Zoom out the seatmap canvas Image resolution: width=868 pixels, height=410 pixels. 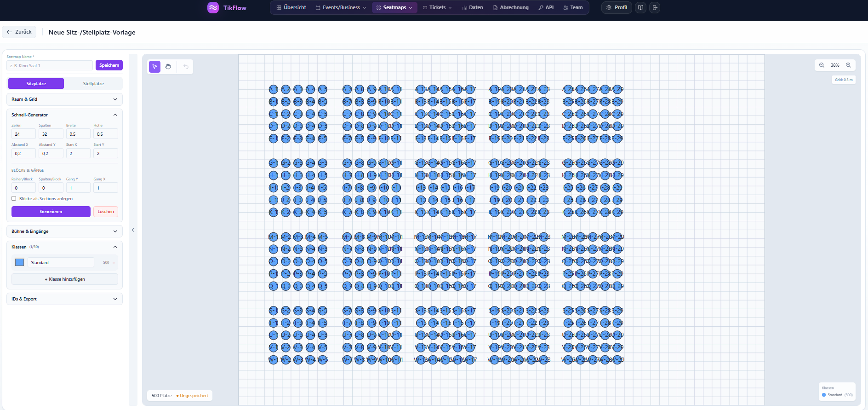pyautogui.click(x=822, y=65)
